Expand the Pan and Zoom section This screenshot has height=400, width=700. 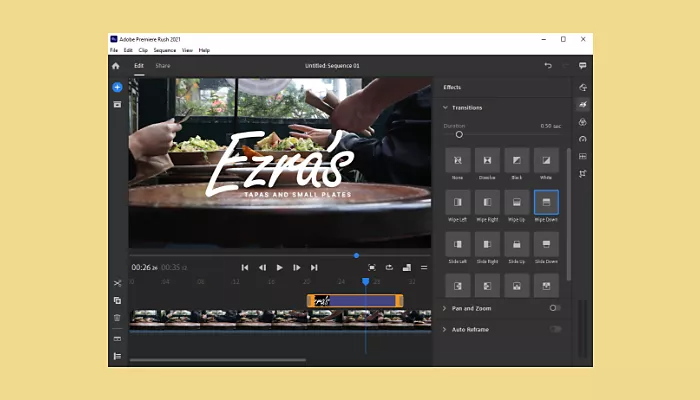coord(445,308)
